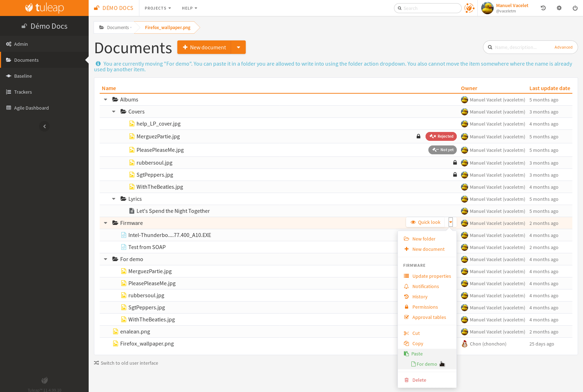Collapse the left sidebar with the arrow toggle
The image size is (583, 392).
pos(44,126)
